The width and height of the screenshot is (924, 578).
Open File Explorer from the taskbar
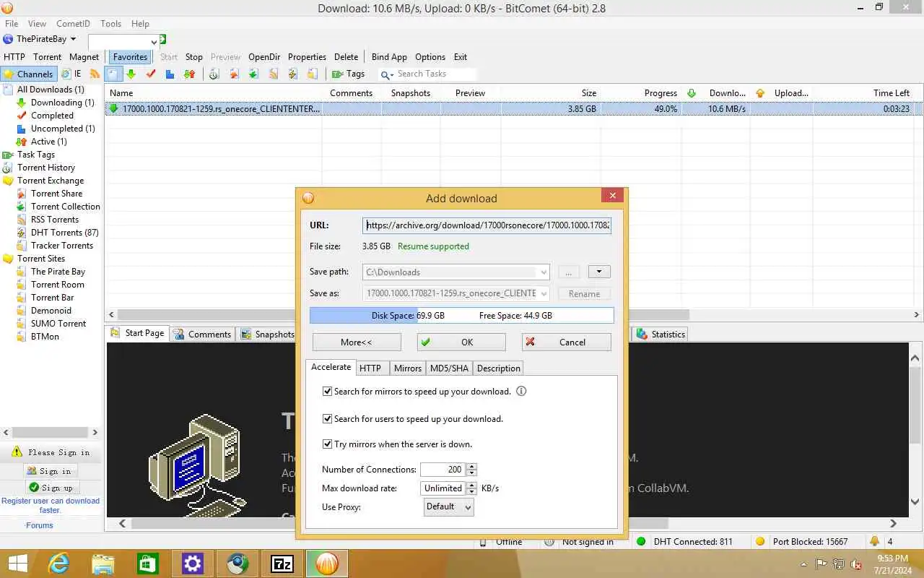[x=103, y=564]
